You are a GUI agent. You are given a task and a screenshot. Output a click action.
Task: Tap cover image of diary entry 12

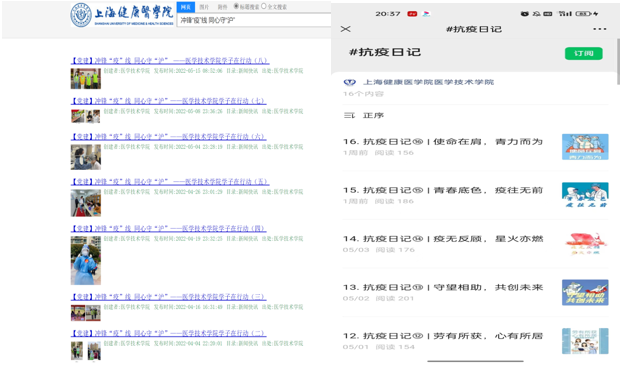pos(585,341)
